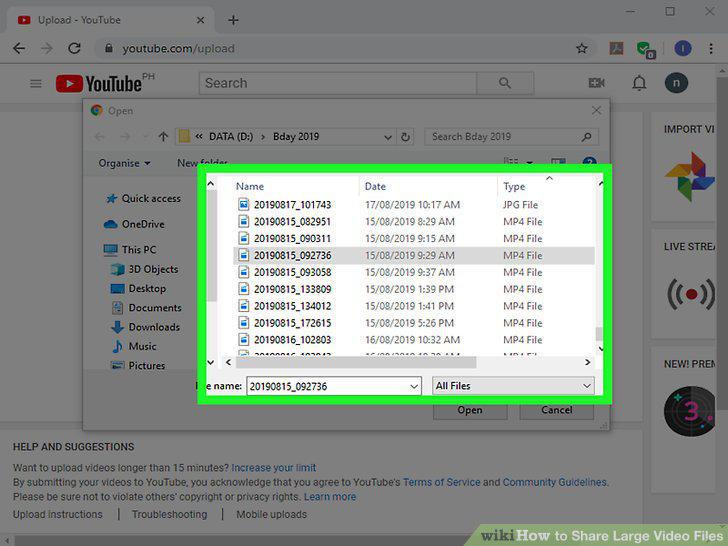Viewport: 728px width, 546px height.
Task: Click the DATA (D:) breadcrumb segment
Action: point(231,137)
